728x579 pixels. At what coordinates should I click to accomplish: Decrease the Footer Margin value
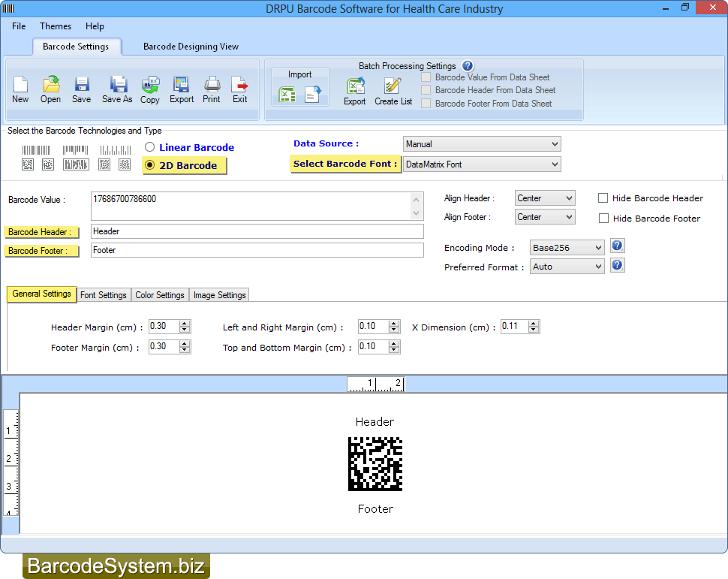185,350
